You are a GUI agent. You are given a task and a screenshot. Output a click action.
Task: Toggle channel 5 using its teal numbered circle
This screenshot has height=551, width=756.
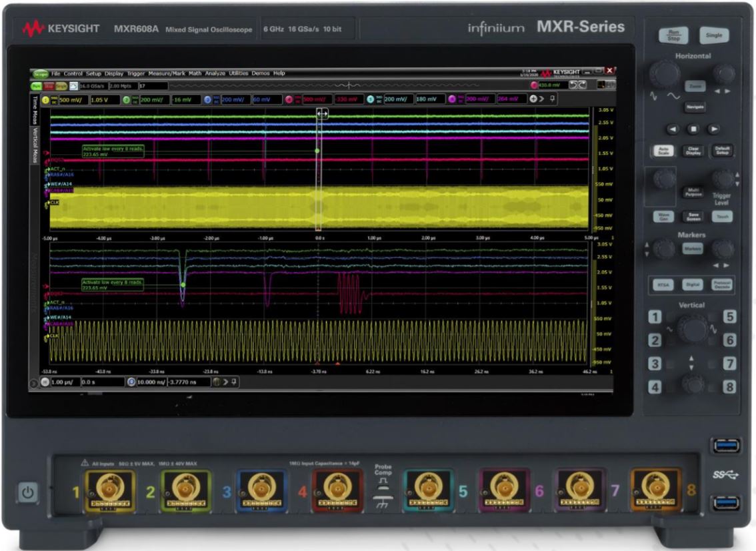[x=370, y=97]
